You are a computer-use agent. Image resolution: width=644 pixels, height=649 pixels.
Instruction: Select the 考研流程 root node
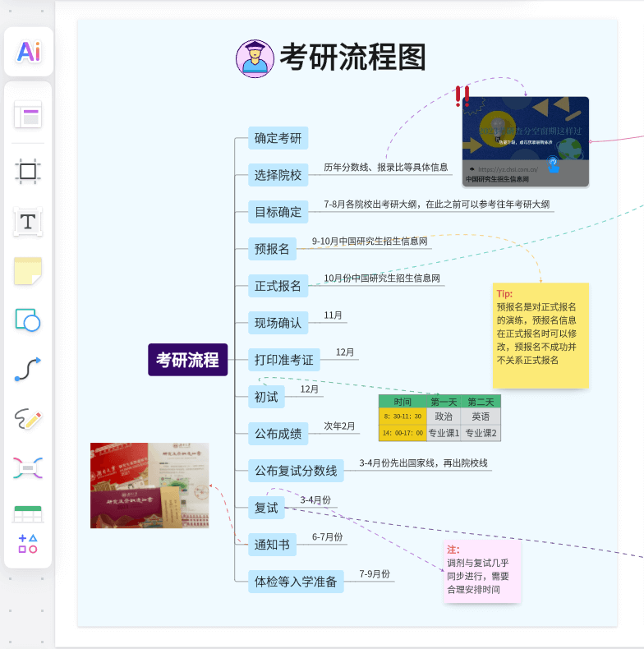187,360
